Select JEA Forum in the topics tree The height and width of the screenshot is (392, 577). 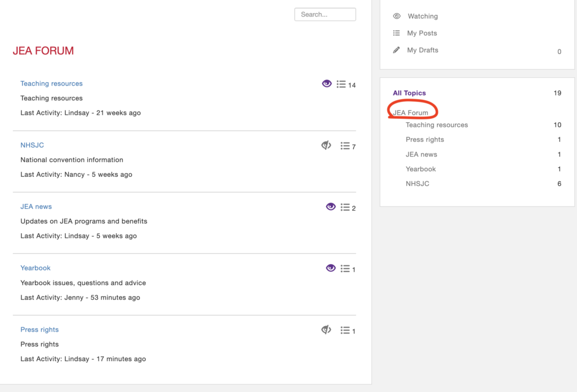pos(411,113)
